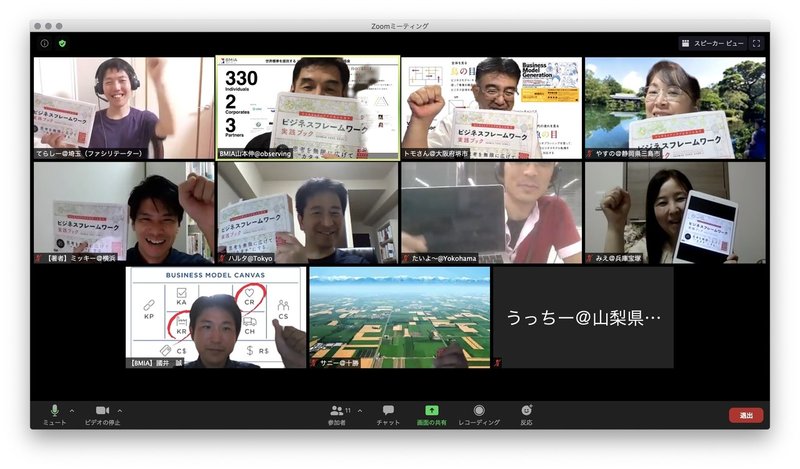Click the muted mic icon on みえ@兵庫宝塚

click(589, 258)
